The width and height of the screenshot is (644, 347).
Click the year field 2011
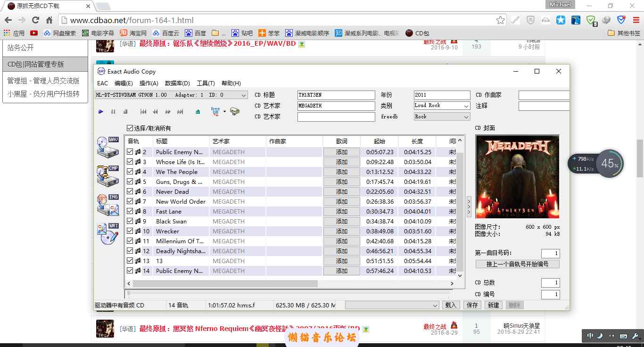click(442, 95)
